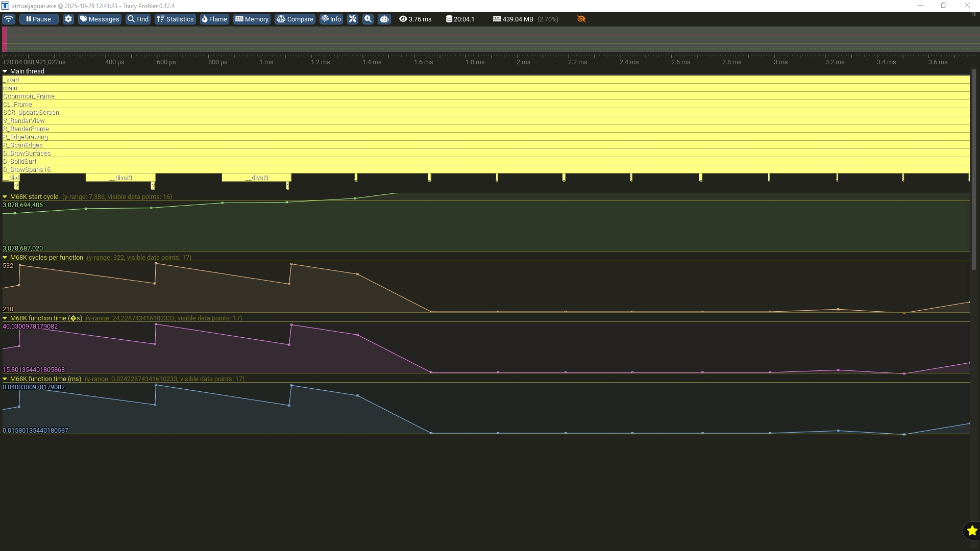Open the Messages window
The height and width of the screenshot is (551, 980).
(100, 19)
